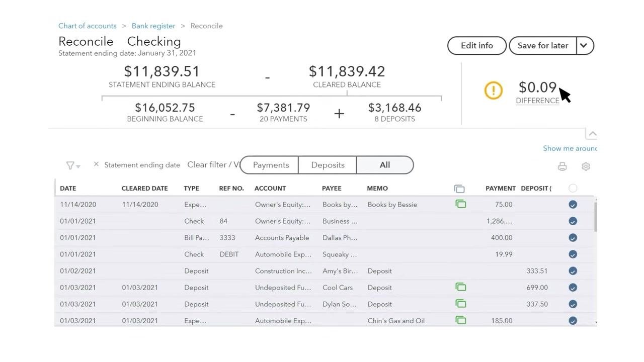The width and height of the screenshot is (644, 362).
Task: Sort by the PAYMENT column header
Action: (500, 188)
